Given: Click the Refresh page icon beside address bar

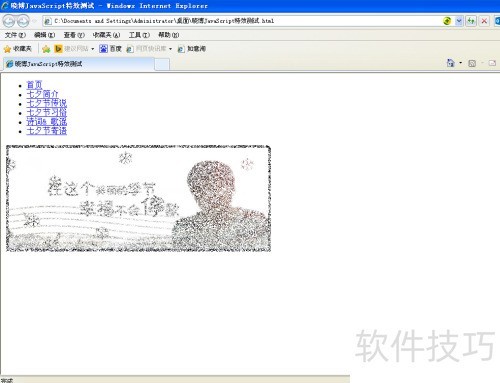Looking at the screenshot, I should 471,21.
